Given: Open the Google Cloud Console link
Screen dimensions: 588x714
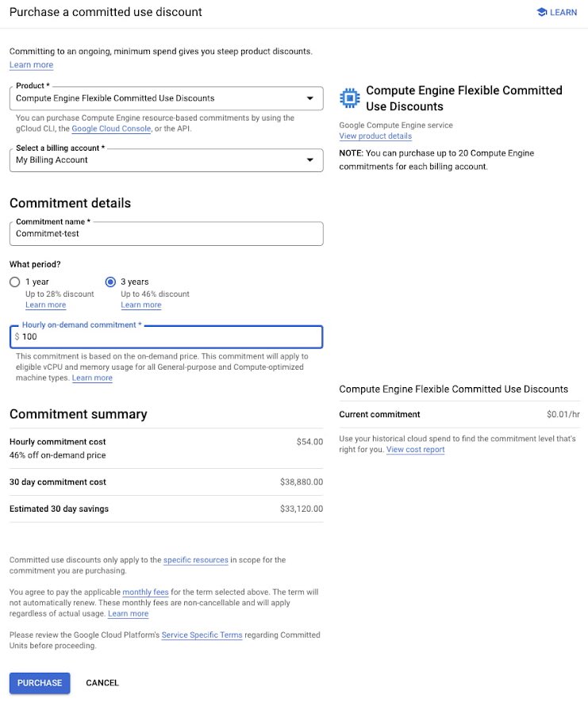Looking at the screenshot, I should click(x=111, y=129).
